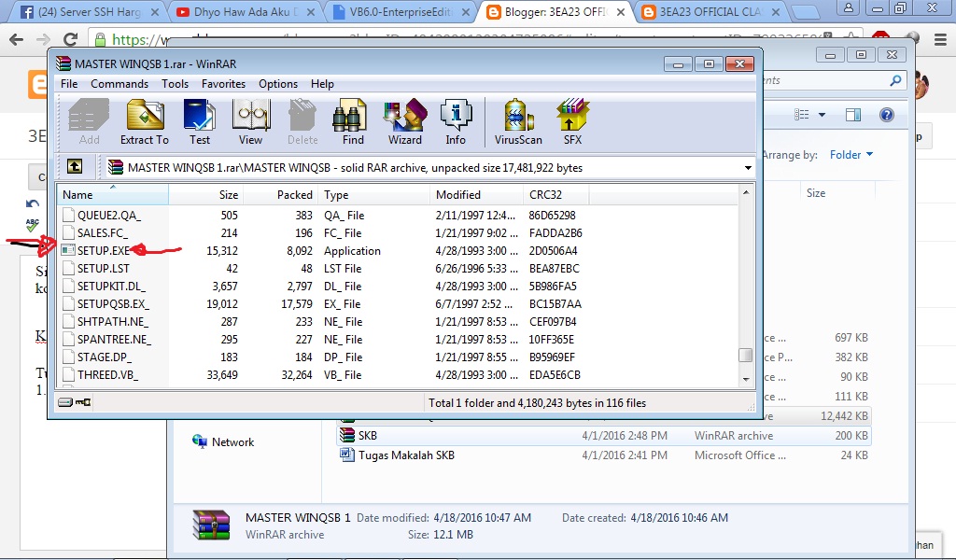Click the up-folder navigation icon
Viewport: 956px width, 560px height.
click(x=75, y=166)
